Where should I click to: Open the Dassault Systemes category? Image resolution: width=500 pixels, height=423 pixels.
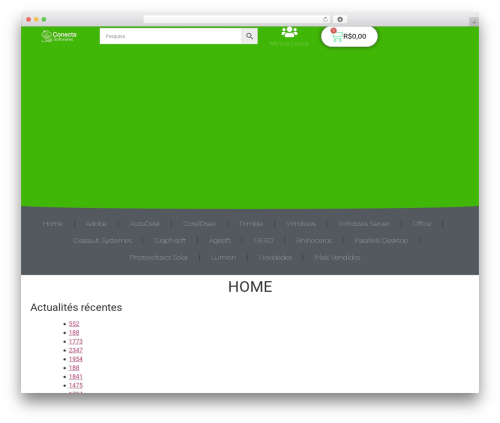102,241
